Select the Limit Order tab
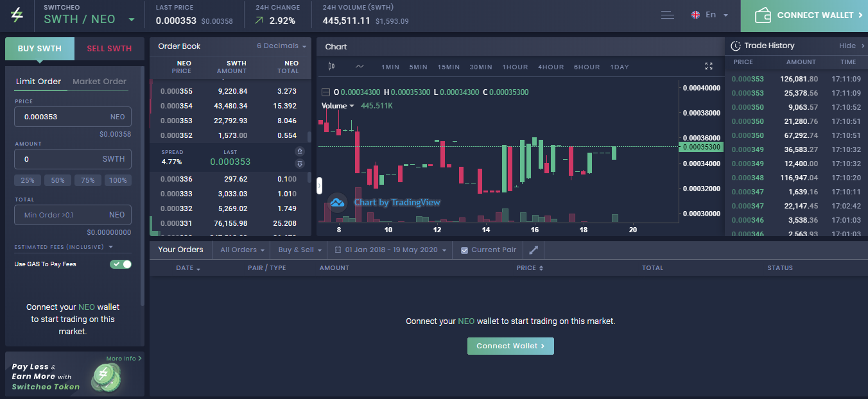The height and width of the screenshot is (399, 868). (39, 81)
